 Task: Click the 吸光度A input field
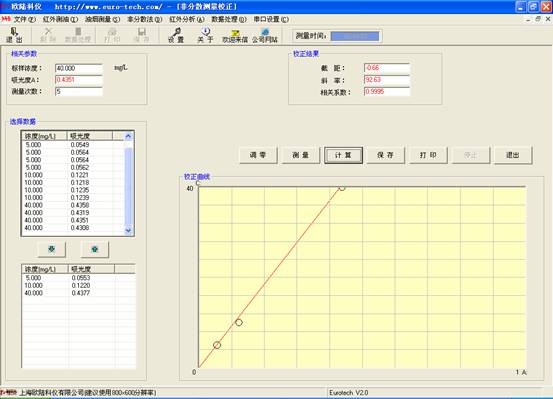coord(79,80)
